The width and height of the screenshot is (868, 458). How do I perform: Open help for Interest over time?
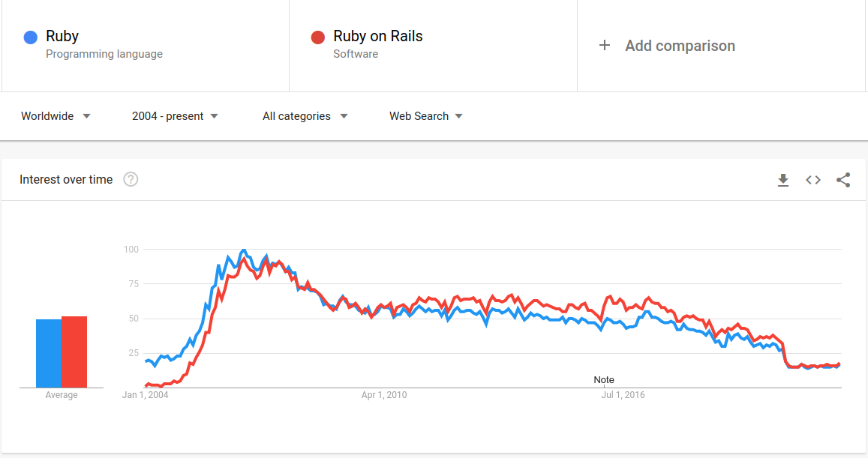click(x=131, y=179)
